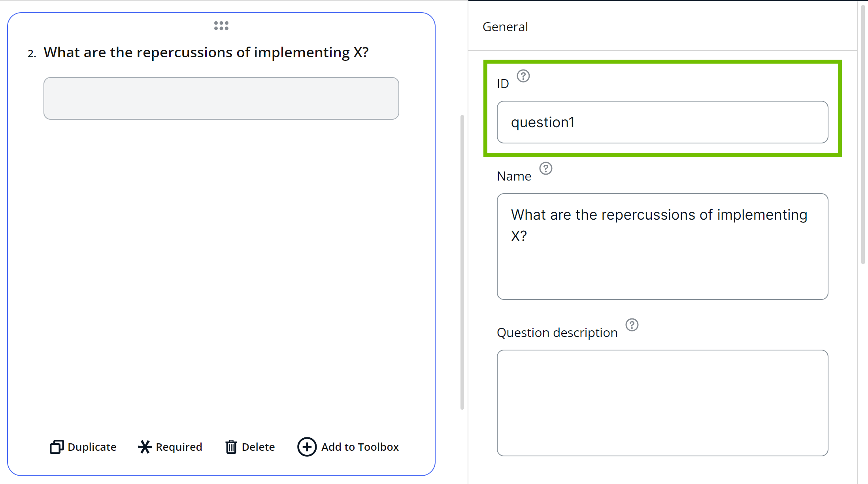
Task: Click the Add to Toolbox plus icon
Action: coord(307,447)
